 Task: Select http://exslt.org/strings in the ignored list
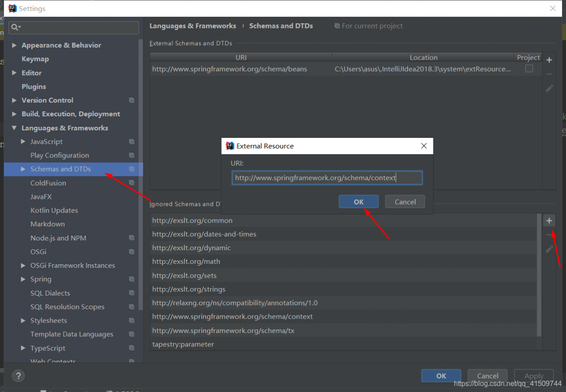[x=343, y=289]
